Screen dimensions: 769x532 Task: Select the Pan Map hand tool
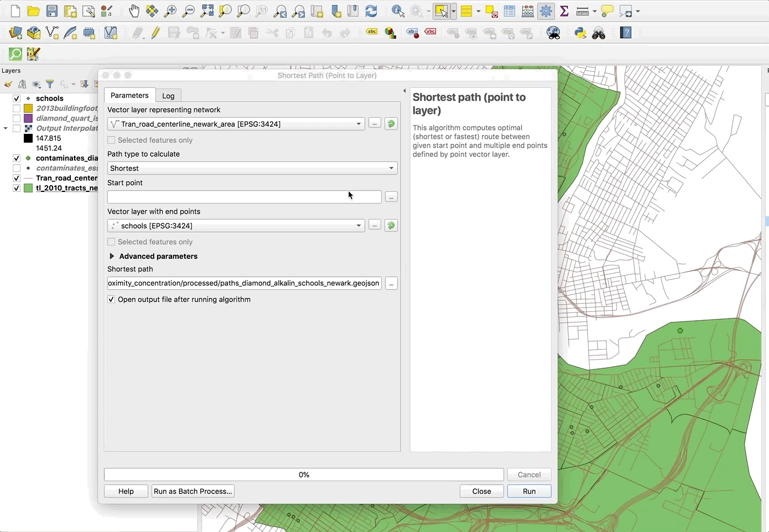click(x=134, y=11)
